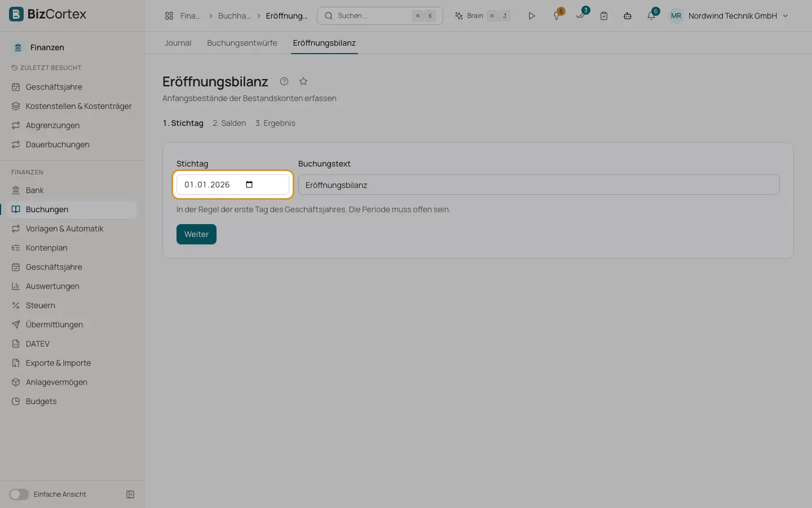Open the lightbulb tips with badge 5
The height and width of the screenshot is (508, 812).
point(557,16)
